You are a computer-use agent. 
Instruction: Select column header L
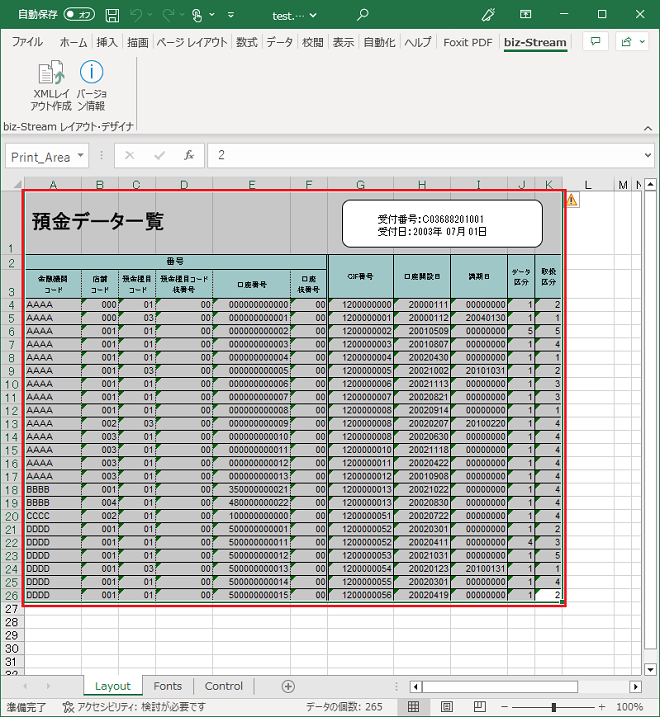[x=588, y=184]
